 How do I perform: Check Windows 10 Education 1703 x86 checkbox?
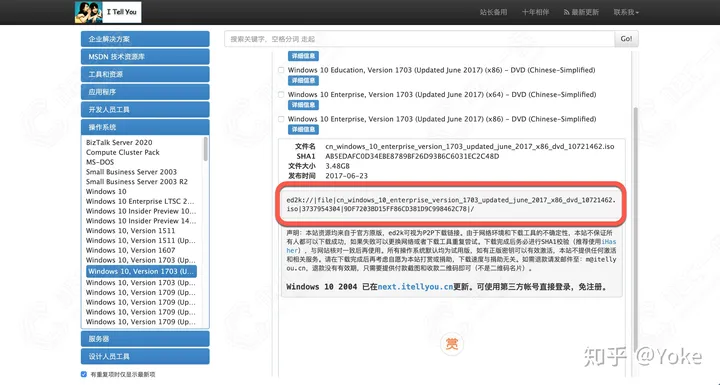(281, 70)
